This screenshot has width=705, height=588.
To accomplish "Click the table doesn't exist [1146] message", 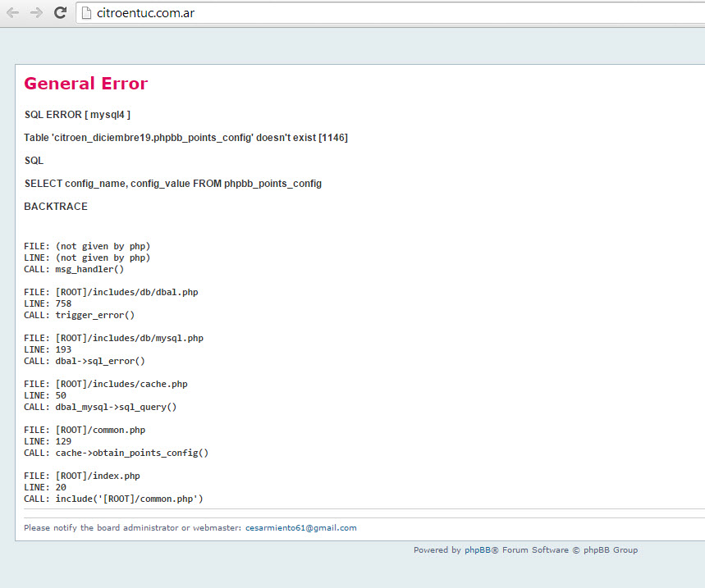I will 185,138.
